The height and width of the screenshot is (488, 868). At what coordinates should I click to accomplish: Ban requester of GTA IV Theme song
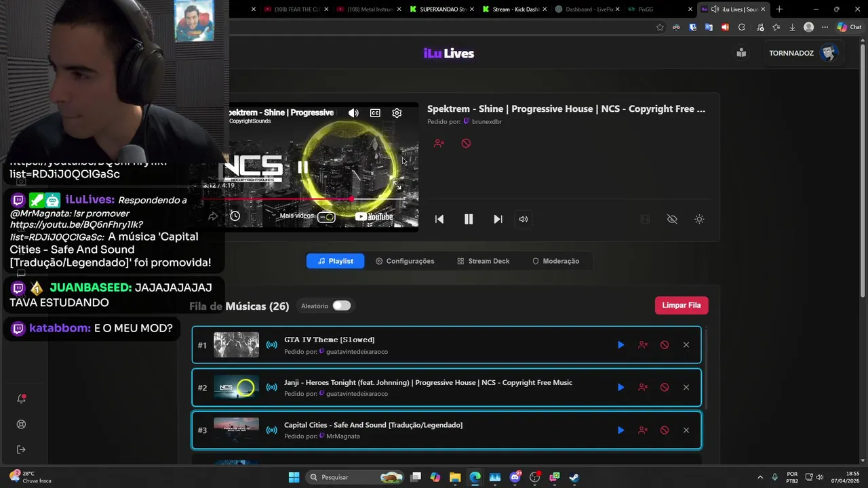click(x=643, y=345)
